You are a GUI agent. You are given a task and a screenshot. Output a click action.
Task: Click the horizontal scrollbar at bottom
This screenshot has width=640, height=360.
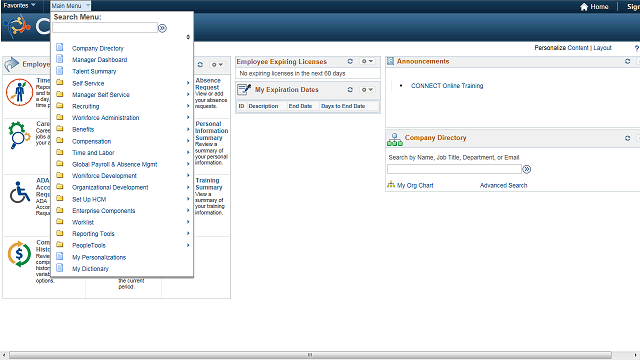[310, 355]
